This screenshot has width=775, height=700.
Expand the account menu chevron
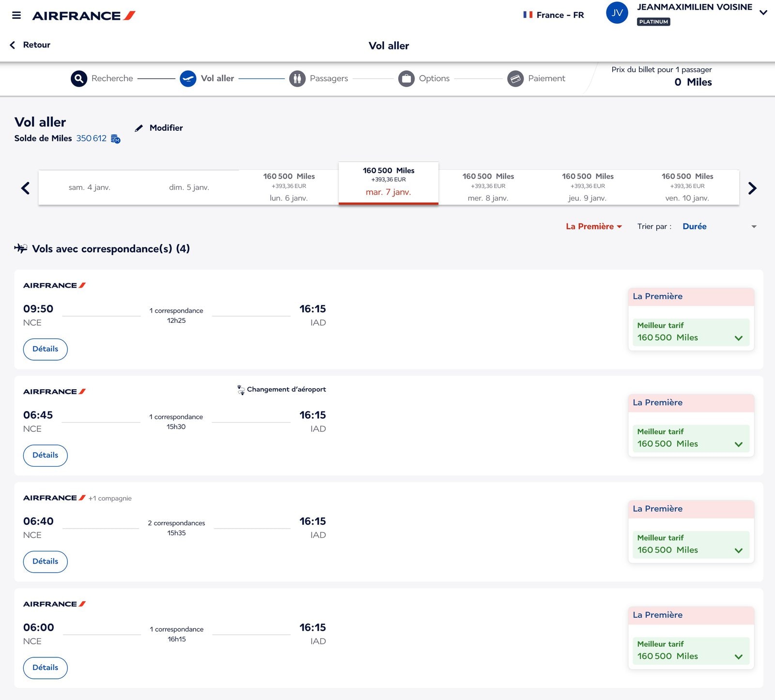[x=763, y=13]
